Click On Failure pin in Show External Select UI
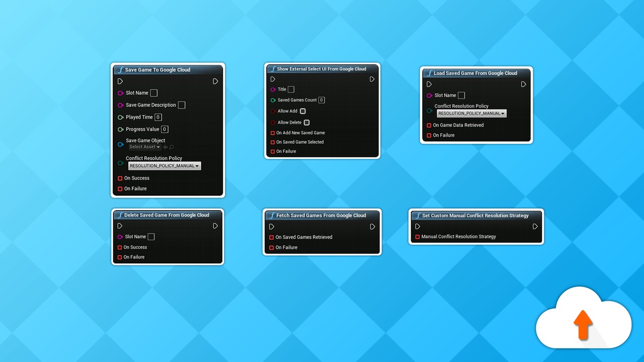The image size is (644, 362). tap(273, 151)
